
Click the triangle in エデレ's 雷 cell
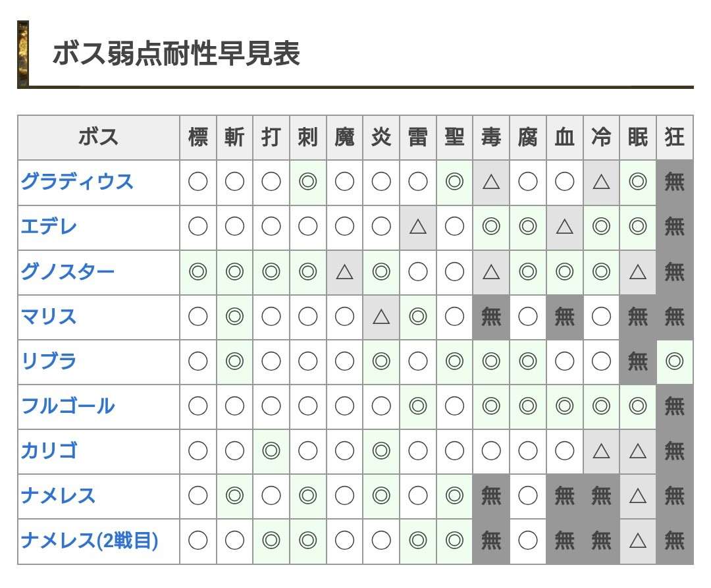pyautogui.click(x=418, y=227)
